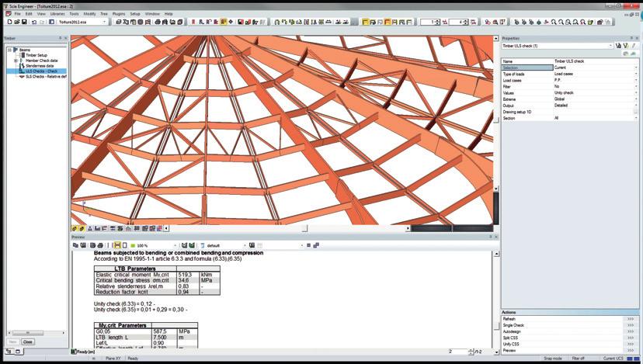Image resolution: width=643 pixels, height=364 pixels.
Task: Open the Plugins menu
Action: pyautogui.click(x=119, y=13)
